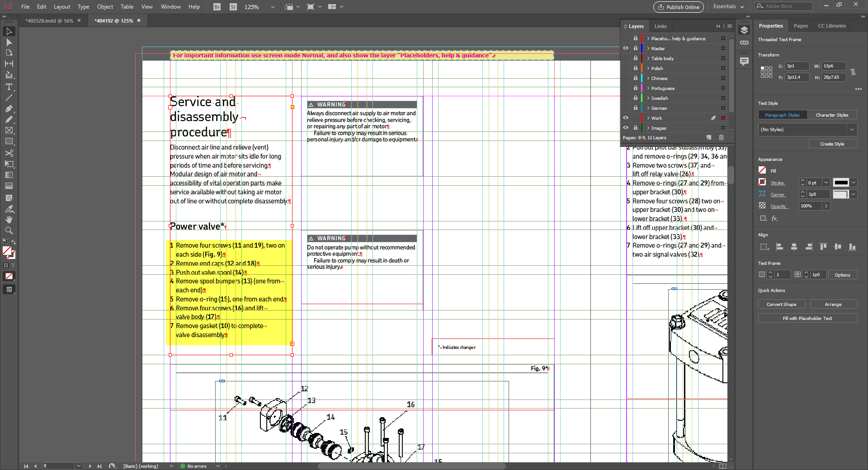Open the Notes panel icon

pyautogui.click(x=744, y=61)
